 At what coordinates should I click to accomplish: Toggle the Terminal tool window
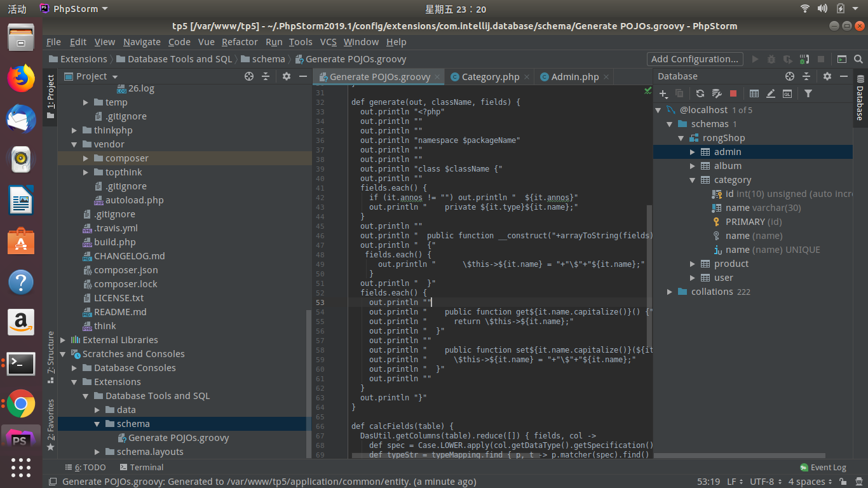click(x=140, y=467)
